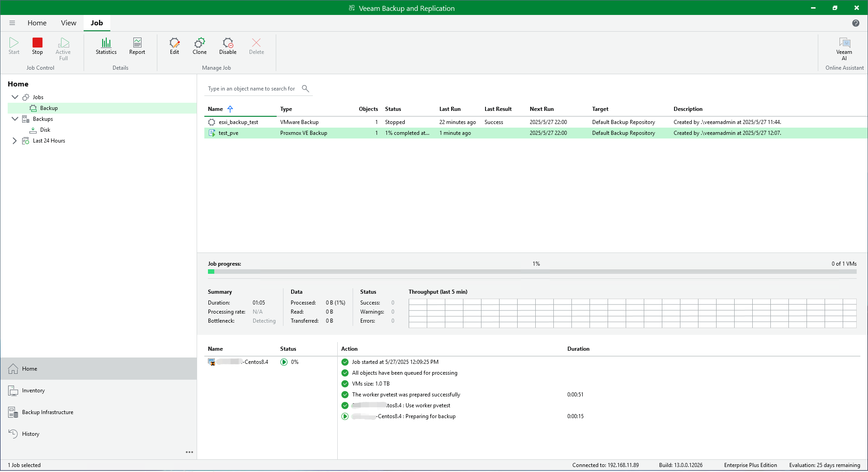Select the Jobs tree node
This screenshot has height=472, width=868.
tap(38, 97)
